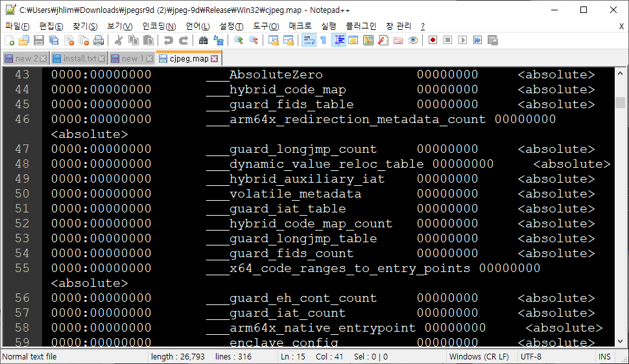The height and width of the screenshot is (364, 629).
Task: Toggle word wrap in the toolbar
Action: pos(309,41)
